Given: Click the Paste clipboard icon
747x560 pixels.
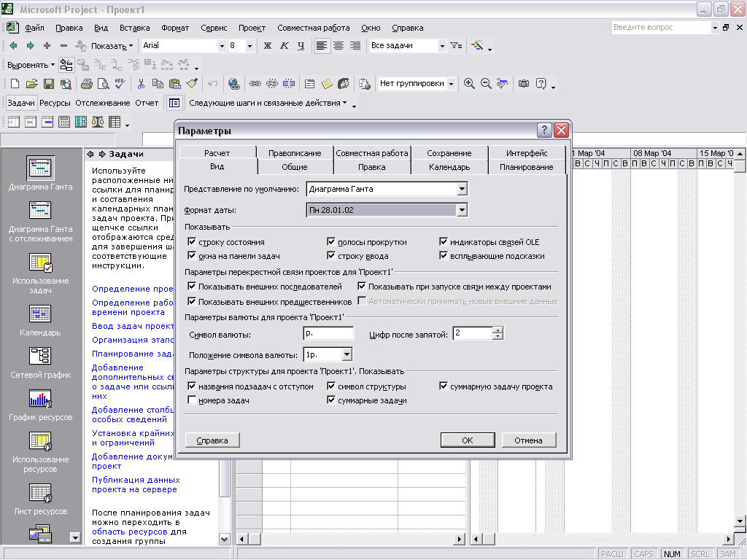Looking at the screenshot, I should [x=175, y=84].
